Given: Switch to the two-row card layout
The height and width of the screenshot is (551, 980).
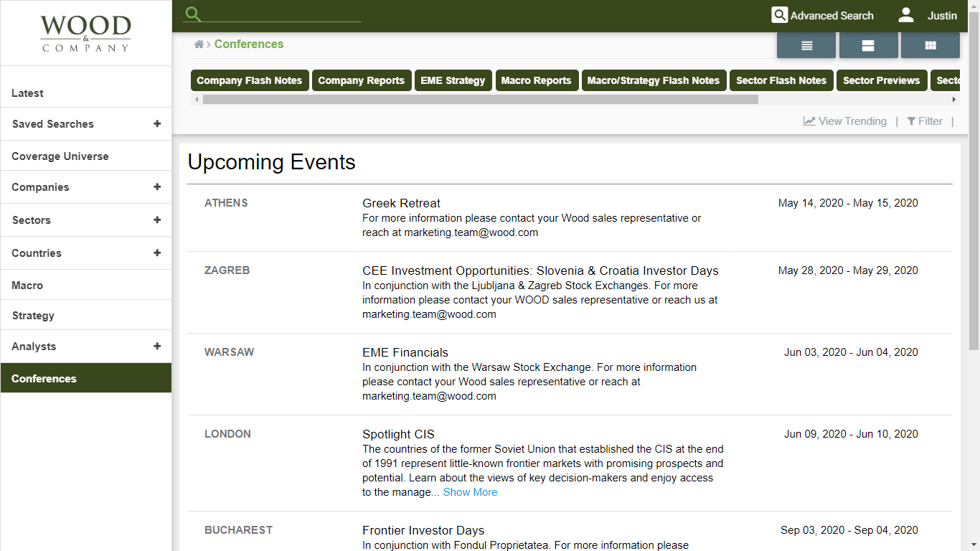Looking at the screenshot, I should tap(868, 44).
